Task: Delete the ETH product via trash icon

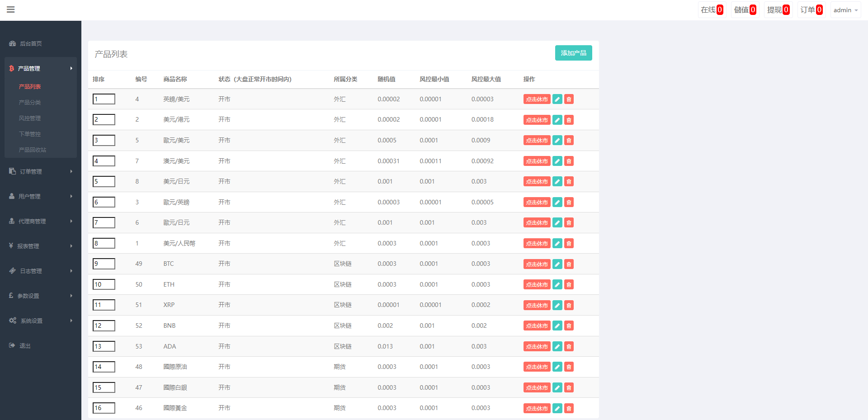Action: coord(569,284)
